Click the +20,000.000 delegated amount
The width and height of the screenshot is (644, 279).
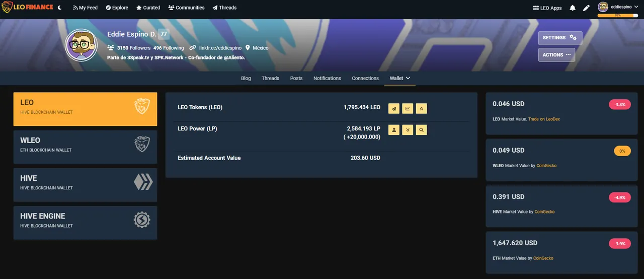pos(362,137)
